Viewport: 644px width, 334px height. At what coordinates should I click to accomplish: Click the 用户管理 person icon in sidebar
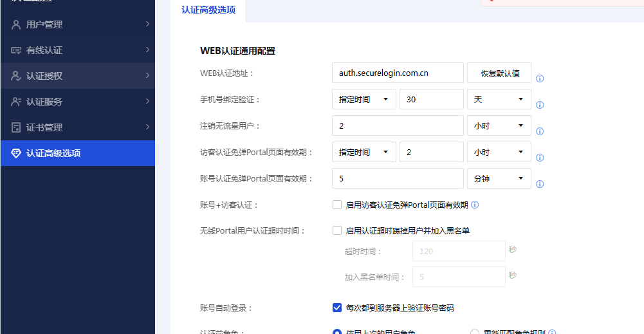(16, 24)
